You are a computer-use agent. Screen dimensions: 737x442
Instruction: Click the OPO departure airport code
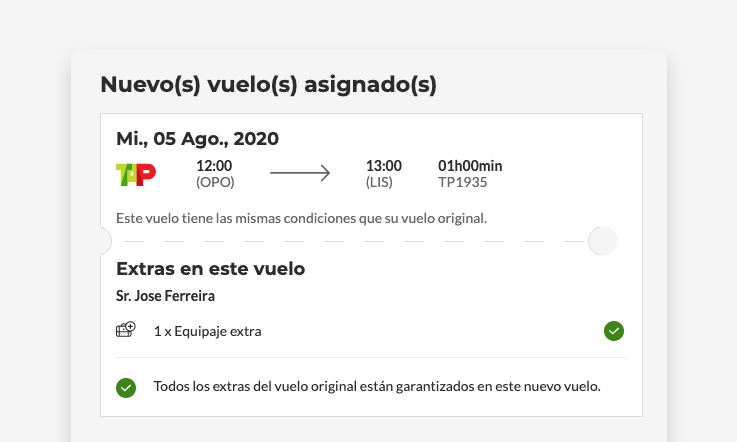click(214, 182)
